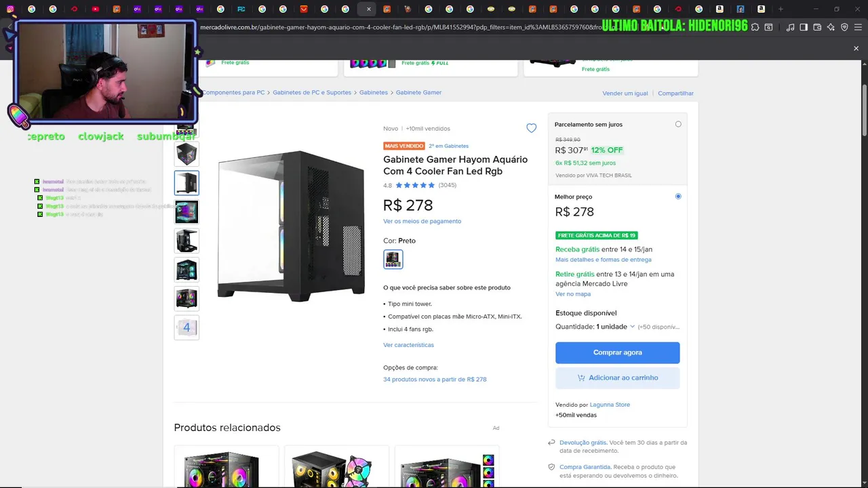Click the MAIS VENDIDO orange badge
The width and height of the screenshot is (868, 488).
pos(404,146)
